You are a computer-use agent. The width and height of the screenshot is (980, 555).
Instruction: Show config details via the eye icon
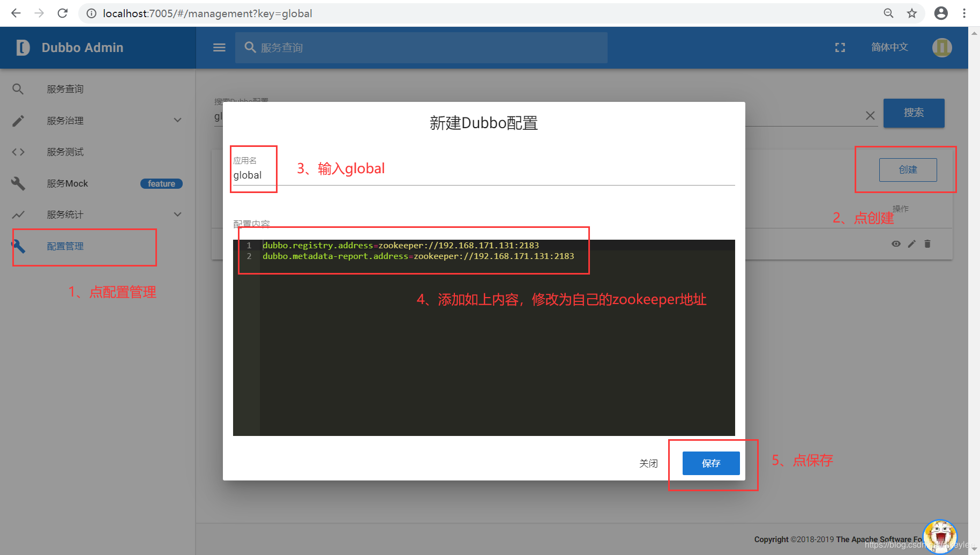coord(896,243)
